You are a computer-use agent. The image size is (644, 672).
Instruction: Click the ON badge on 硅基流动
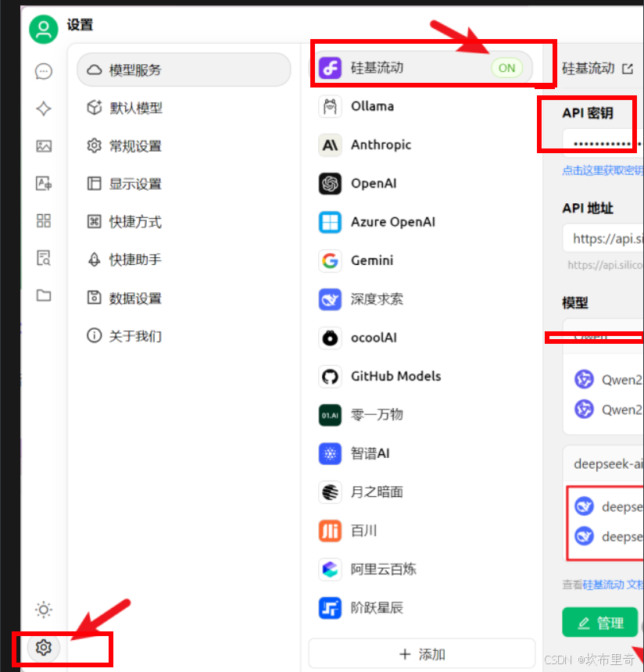506,68
